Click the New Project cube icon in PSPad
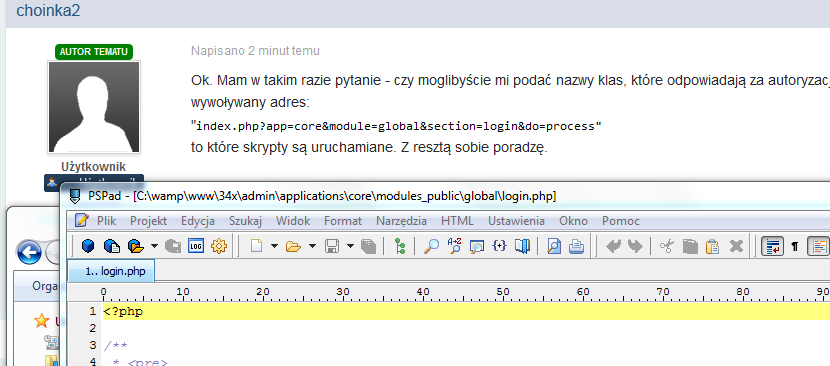This screenshot has height=366, width=830. coord(87,246)
